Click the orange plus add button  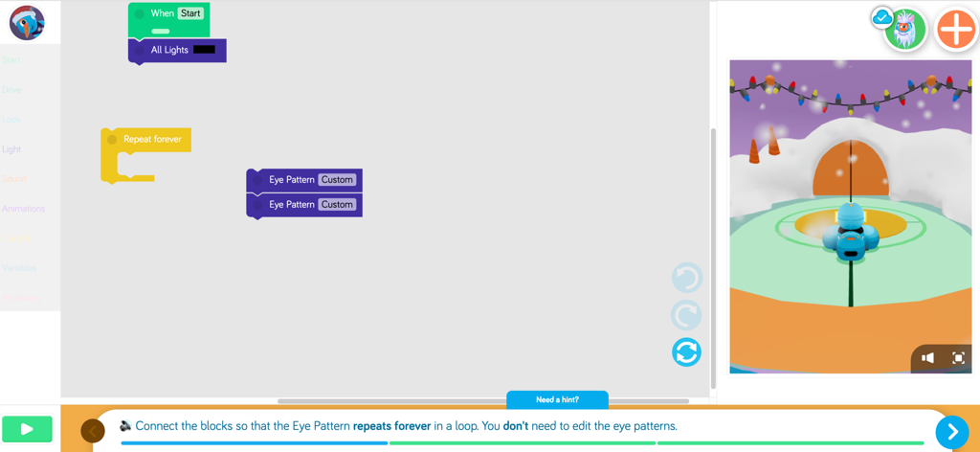pos(955,31)
